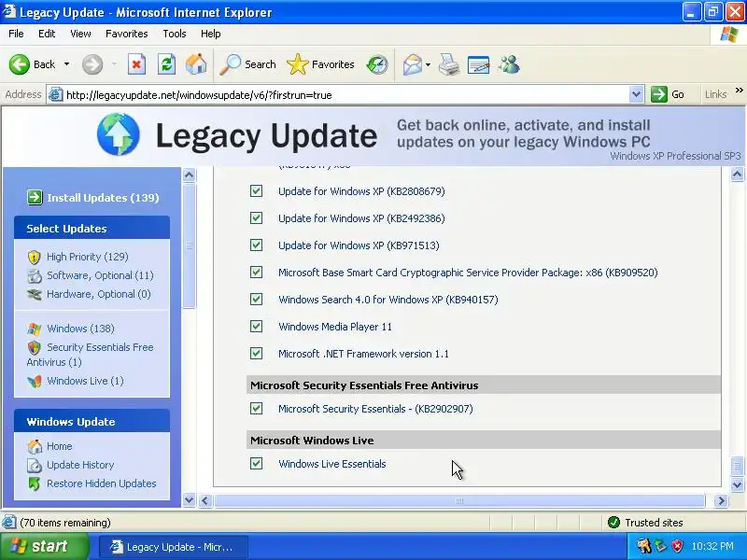
Task: Click Windows Search 4.0 for Windows XP title
Action: [388, 300]
